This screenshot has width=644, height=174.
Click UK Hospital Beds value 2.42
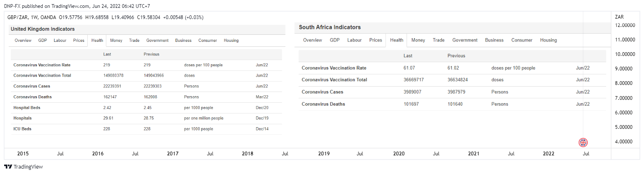pos(108,107)
